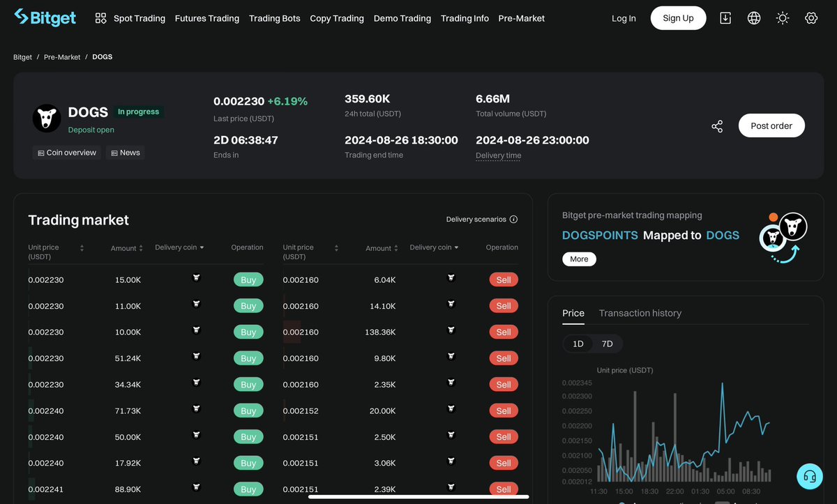Click the Sign Up button

(x=678, y=18)
